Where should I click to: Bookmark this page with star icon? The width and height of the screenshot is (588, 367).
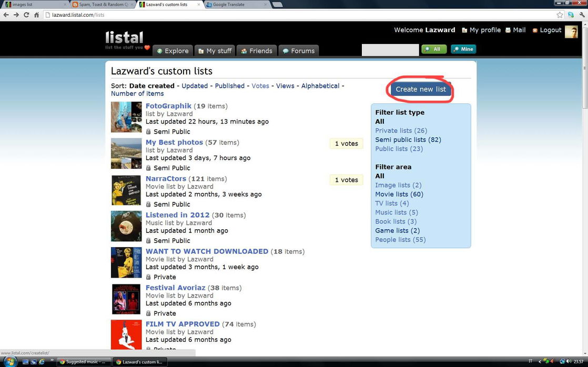click(560, 15)
